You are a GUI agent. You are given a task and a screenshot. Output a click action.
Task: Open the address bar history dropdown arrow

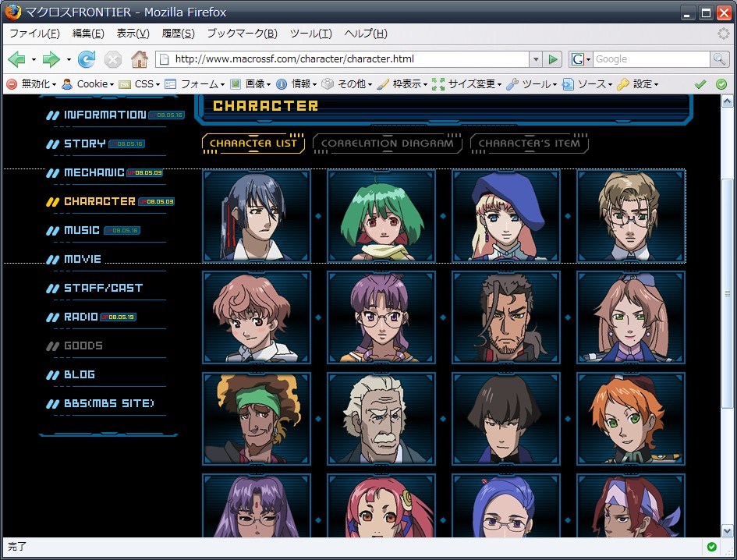point(535,59)
